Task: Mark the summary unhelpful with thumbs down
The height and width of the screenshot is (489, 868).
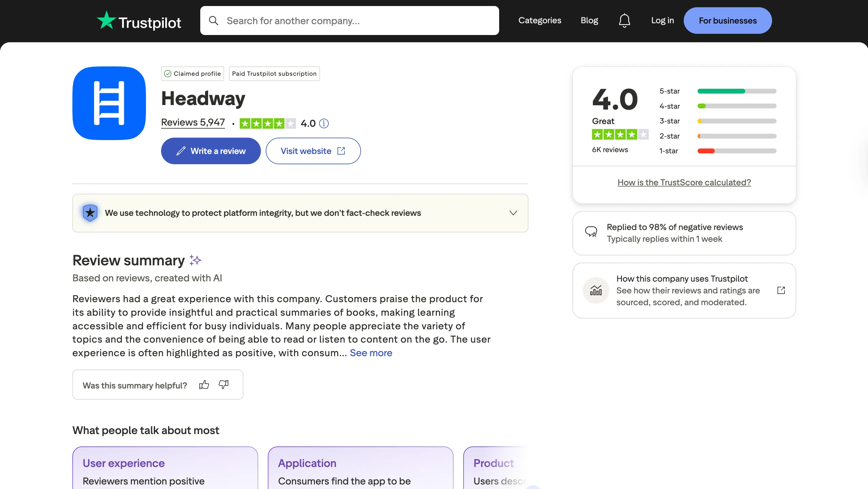Action: point(223,385)
